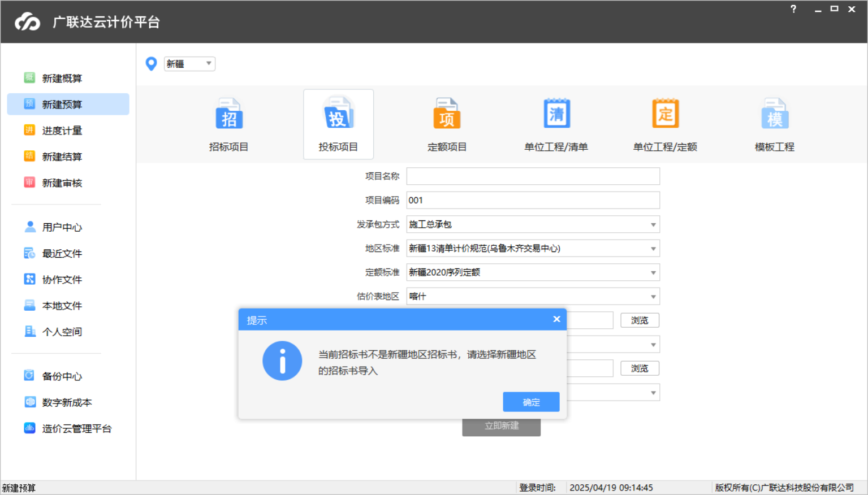
Task: Select the 模板工程 icon
Action: point(775,114)
